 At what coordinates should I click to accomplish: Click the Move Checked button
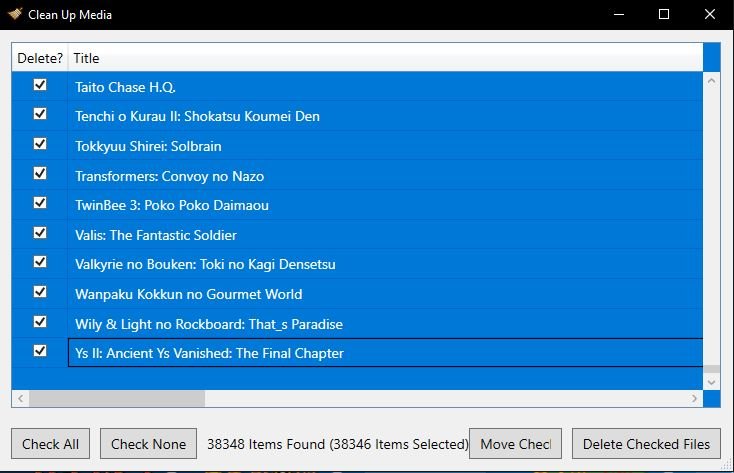[515, 443]
